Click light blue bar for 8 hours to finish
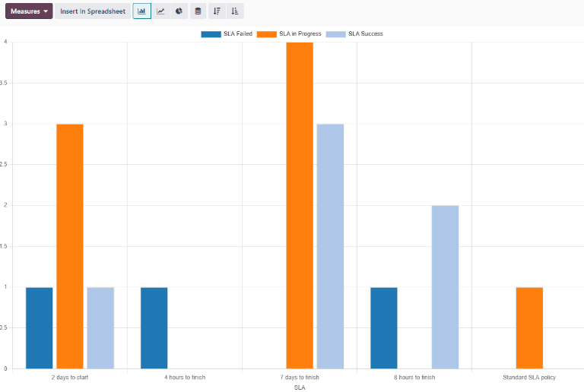The image size is (584, 392). pos(445,286)
